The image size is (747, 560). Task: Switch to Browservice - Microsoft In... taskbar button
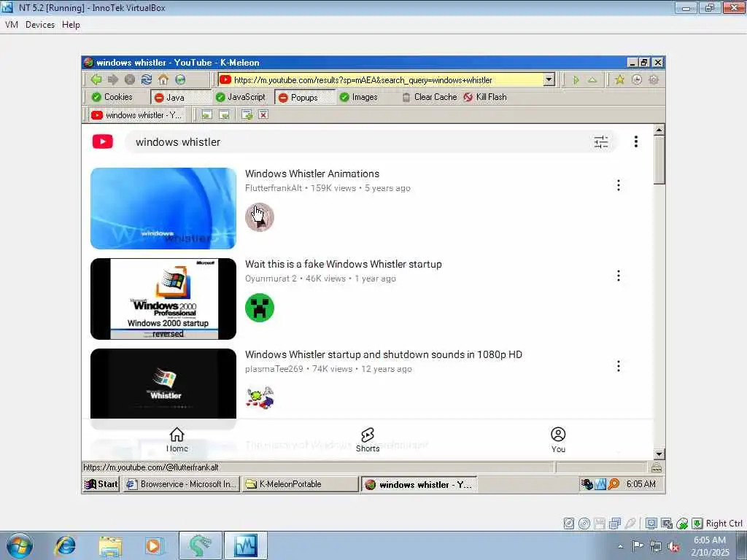pos(181,484)
